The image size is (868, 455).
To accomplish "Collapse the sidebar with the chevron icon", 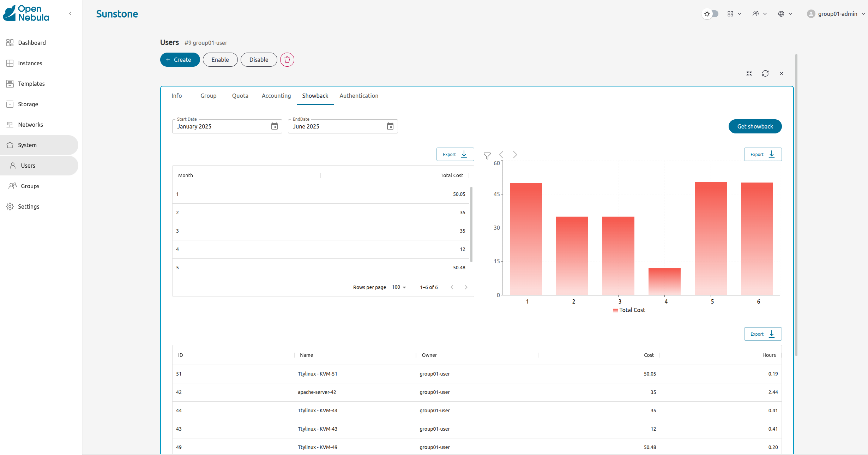I will [x=70, y=13].
